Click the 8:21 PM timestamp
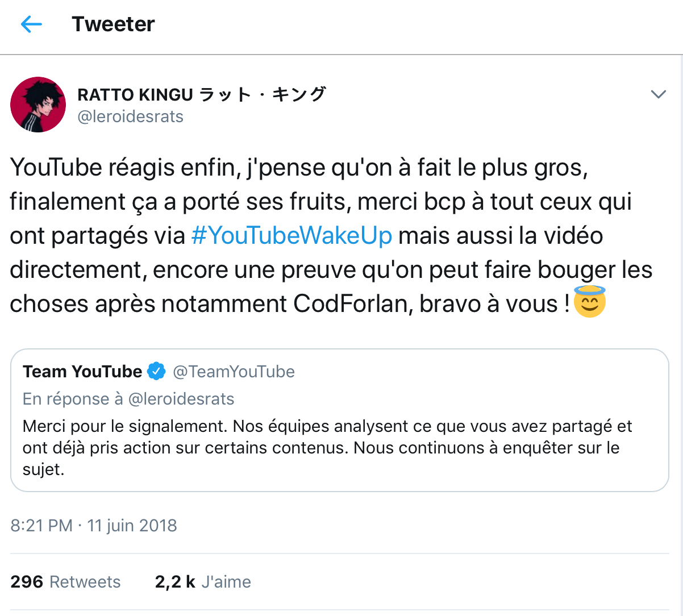The image size is (683, 616). [41, 525]
